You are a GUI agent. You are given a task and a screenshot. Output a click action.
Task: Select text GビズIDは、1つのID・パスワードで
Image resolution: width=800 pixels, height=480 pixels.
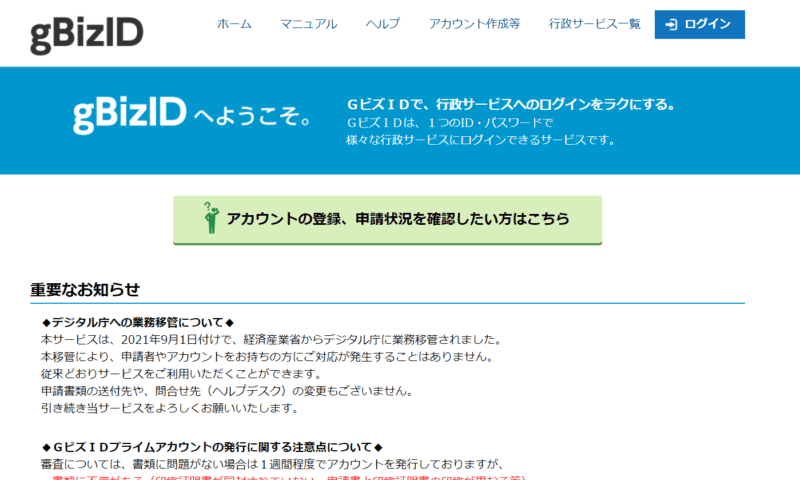click(x=449, y=123)
